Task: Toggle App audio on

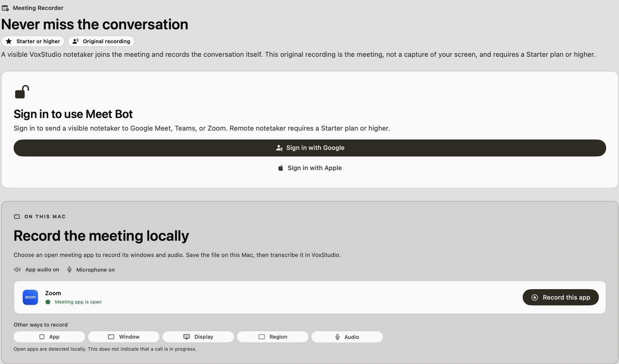Action: 36,270
